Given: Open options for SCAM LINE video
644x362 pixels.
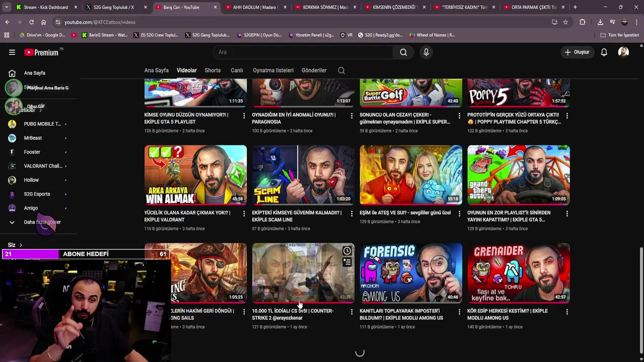Looking at the screenshot, I should [x=352, y=214].
